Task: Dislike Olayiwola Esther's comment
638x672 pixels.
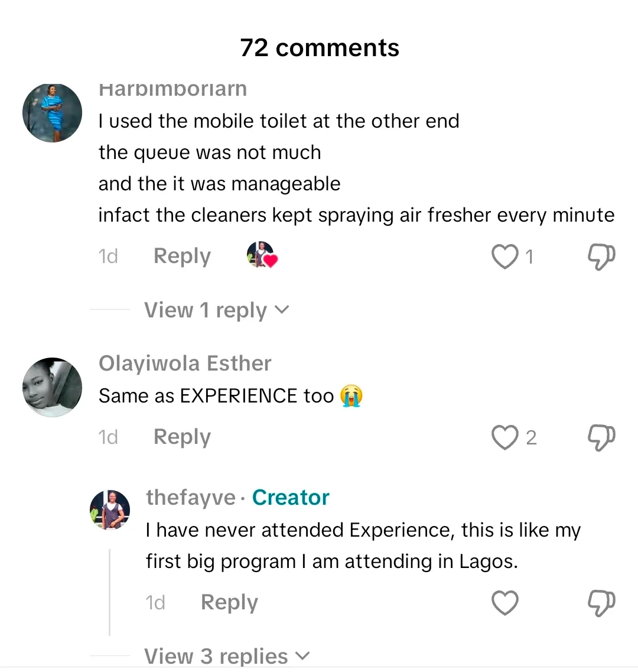Action: point(601,437)
